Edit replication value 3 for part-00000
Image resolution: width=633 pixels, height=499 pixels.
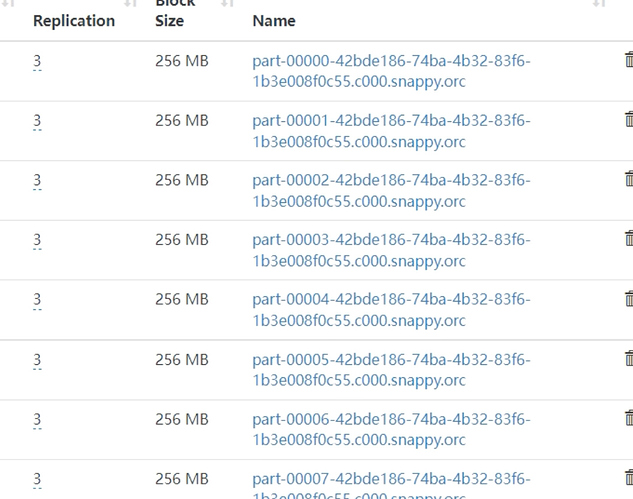(37, 62)
